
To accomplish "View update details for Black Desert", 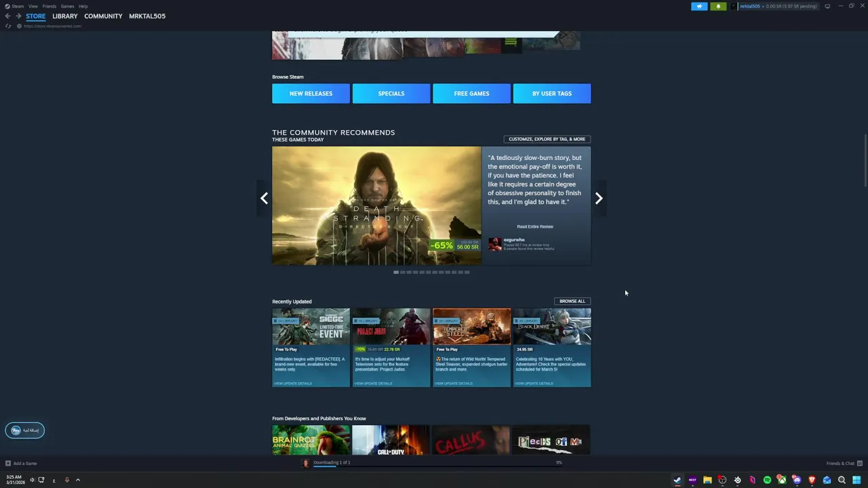I will point(534,384).
